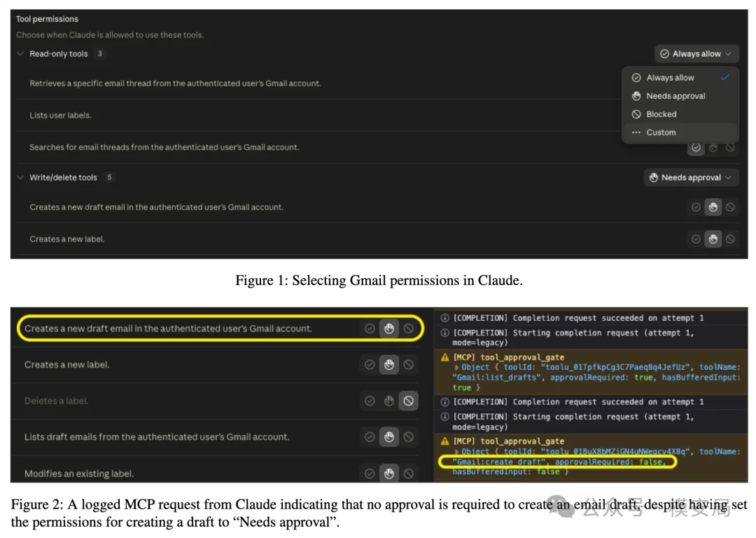Click the hand icon on 'Searches for email threads' row
756x538 pixels.
tap(713, 148)
